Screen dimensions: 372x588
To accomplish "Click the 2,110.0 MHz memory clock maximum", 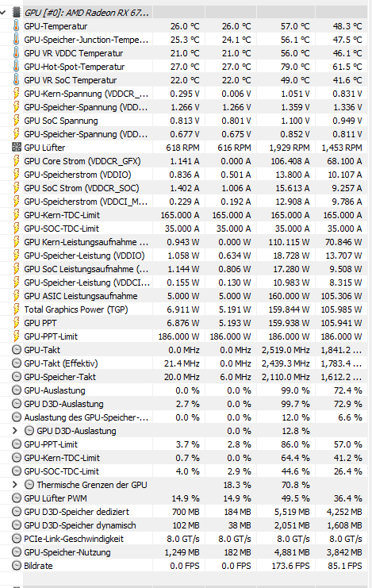I will click(x=286, y=377).
